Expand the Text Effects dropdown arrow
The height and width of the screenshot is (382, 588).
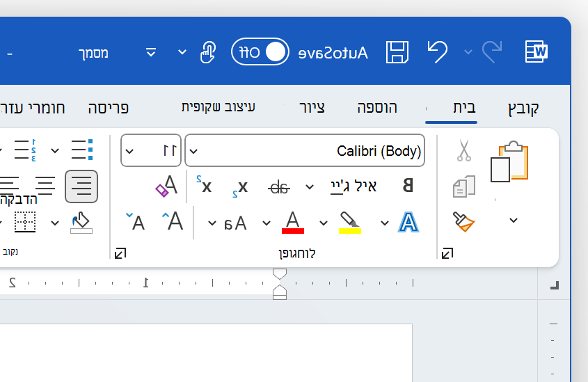pos(384,223)
